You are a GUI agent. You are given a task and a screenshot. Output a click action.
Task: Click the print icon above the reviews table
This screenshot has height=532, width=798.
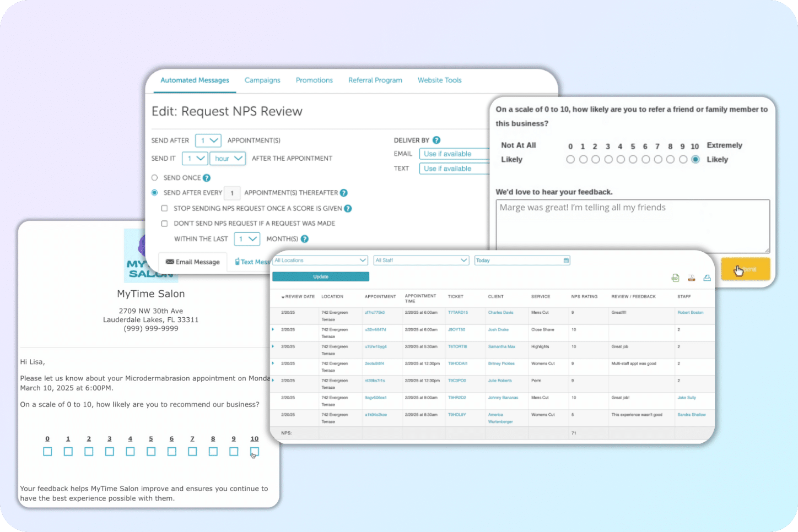[707, 278]
